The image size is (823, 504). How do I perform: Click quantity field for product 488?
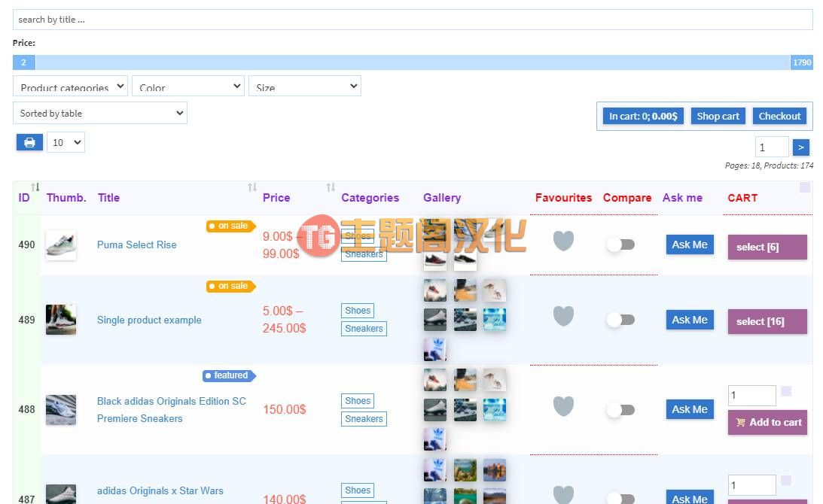coord(751,396)
